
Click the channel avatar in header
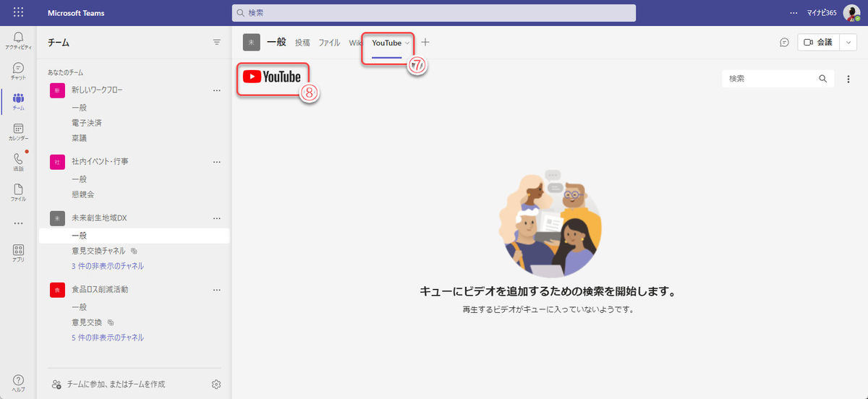coord(251,43)
